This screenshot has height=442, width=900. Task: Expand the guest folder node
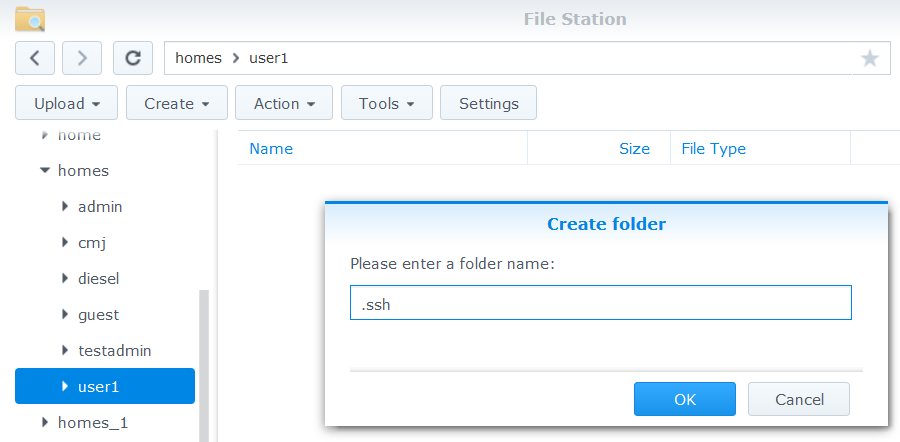tap(65, 315)
